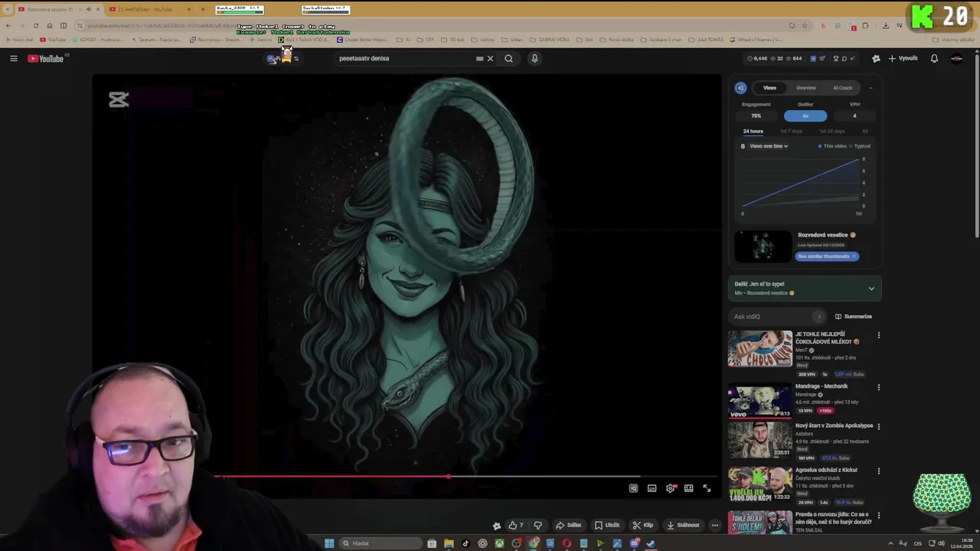Open the Mandrage - Mechanik video
The height and width of the screenshot is (551, 980).
760,400
